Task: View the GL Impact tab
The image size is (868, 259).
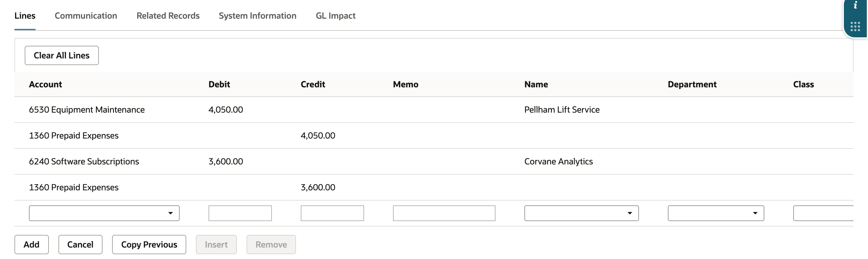Action: pos(336,16)
